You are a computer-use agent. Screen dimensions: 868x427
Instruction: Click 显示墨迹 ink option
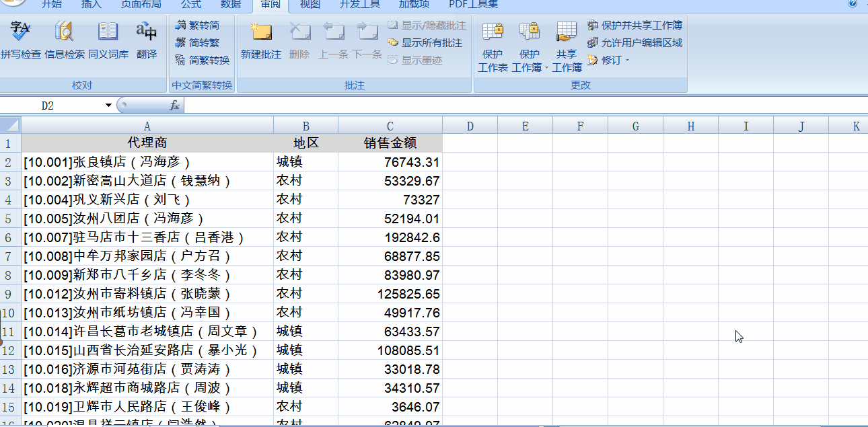point(415,60)
